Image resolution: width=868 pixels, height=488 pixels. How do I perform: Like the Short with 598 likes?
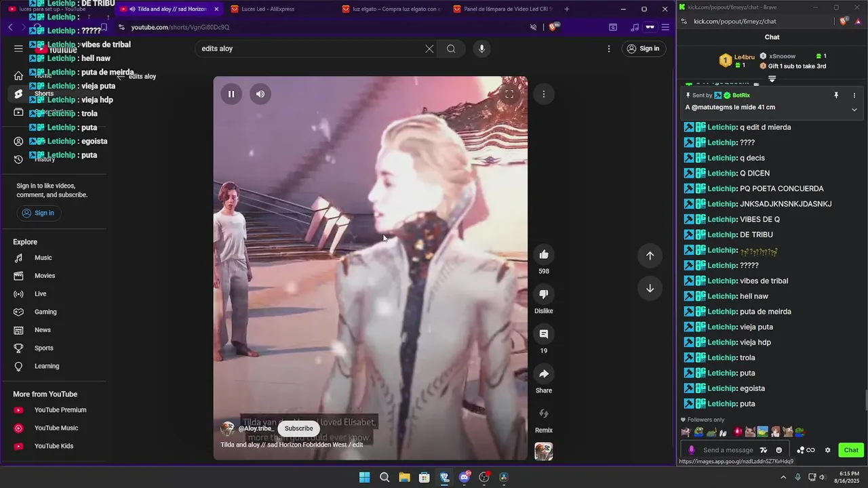(x=543, y=254)
